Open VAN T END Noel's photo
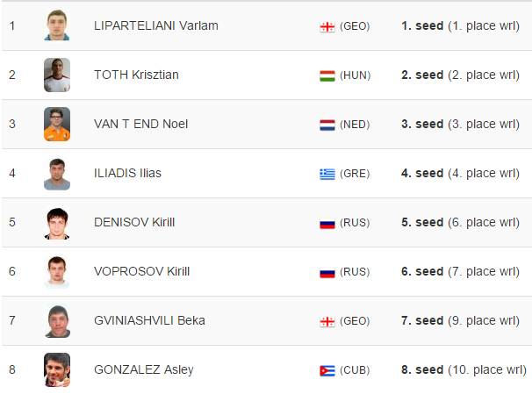Image resolution: width=532 pixels, height=394 pixels. tap(57, 124)
